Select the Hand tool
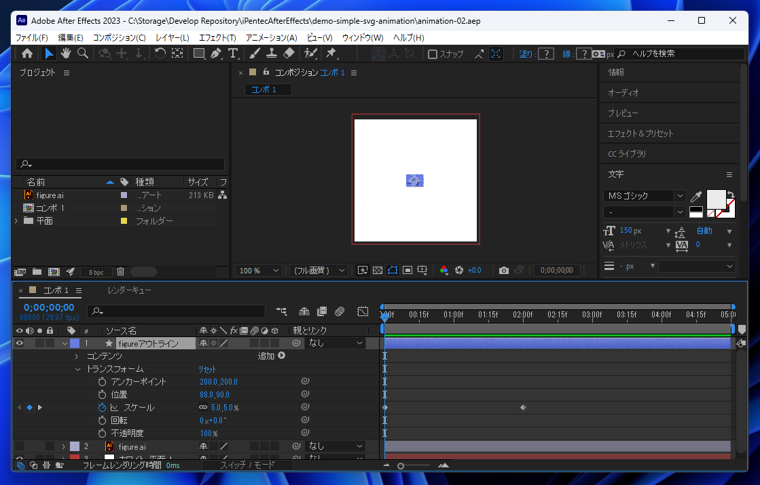760x485 pixels. [x=65, y=53]
